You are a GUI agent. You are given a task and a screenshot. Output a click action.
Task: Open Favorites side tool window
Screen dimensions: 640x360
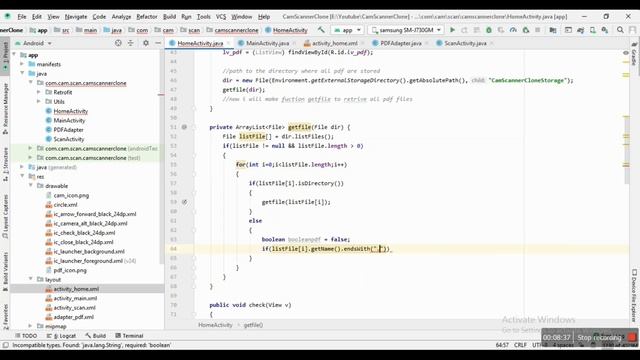point(5,316)
